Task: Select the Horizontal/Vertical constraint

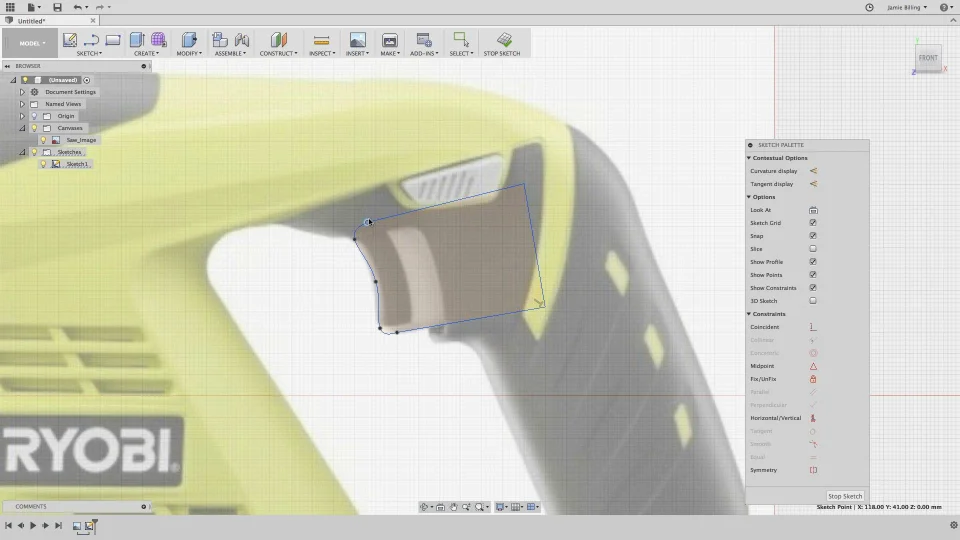Action: pos(813,418)
